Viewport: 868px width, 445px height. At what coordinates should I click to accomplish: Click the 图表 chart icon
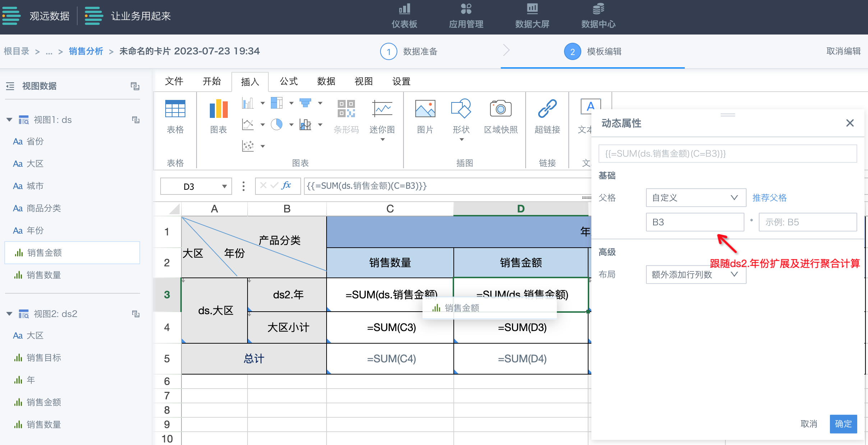tap(218, 109)
